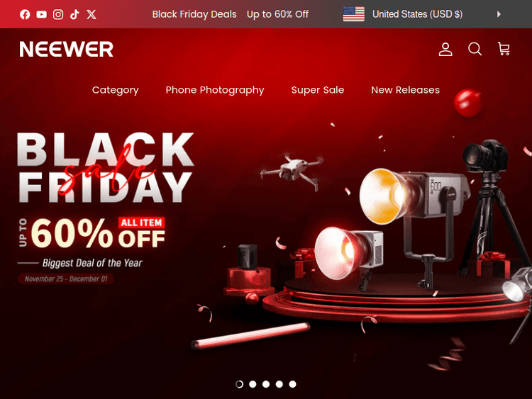This screenshot has height=399, width=532.
Task: Select the third carousel slide dot
Action: click(x=266, y=384)
